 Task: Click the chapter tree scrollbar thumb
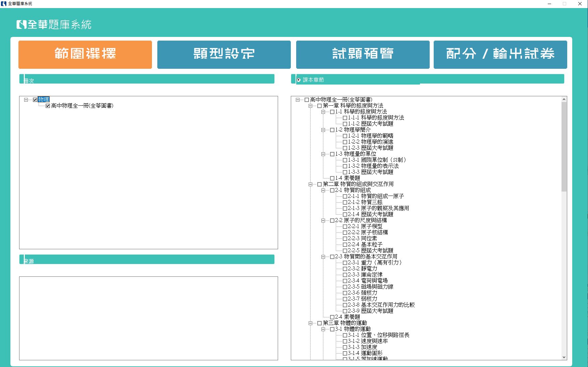[x=564, y=147]
